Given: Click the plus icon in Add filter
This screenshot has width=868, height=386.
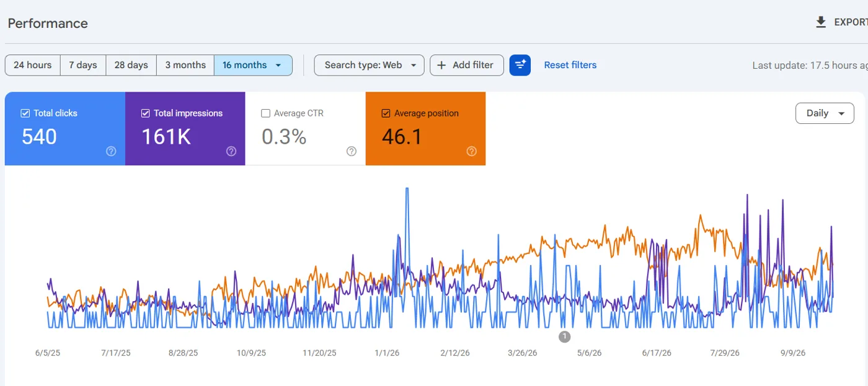Looking at the screenshot, I should coord(441,65).
